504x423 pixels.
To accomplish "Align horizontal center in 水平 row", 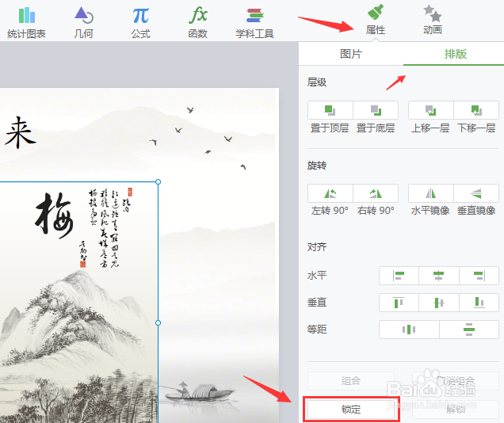I will click(439, 276).
